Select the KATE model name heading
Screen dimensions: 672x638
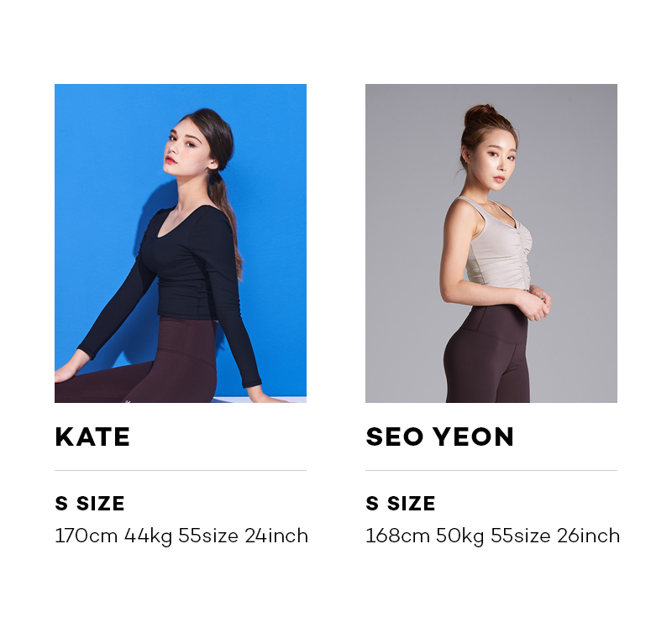coord(92,437)
